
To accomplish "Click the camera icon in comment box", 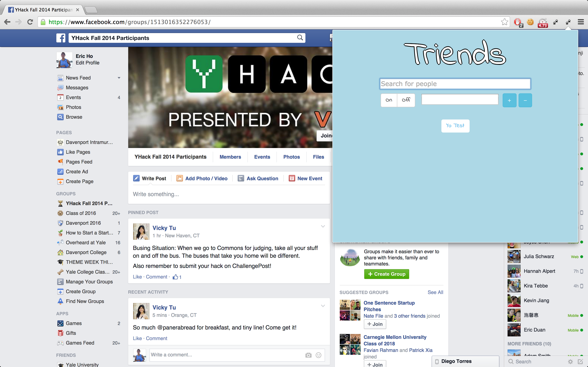I will pyautogui.click(x=308, y=355).
